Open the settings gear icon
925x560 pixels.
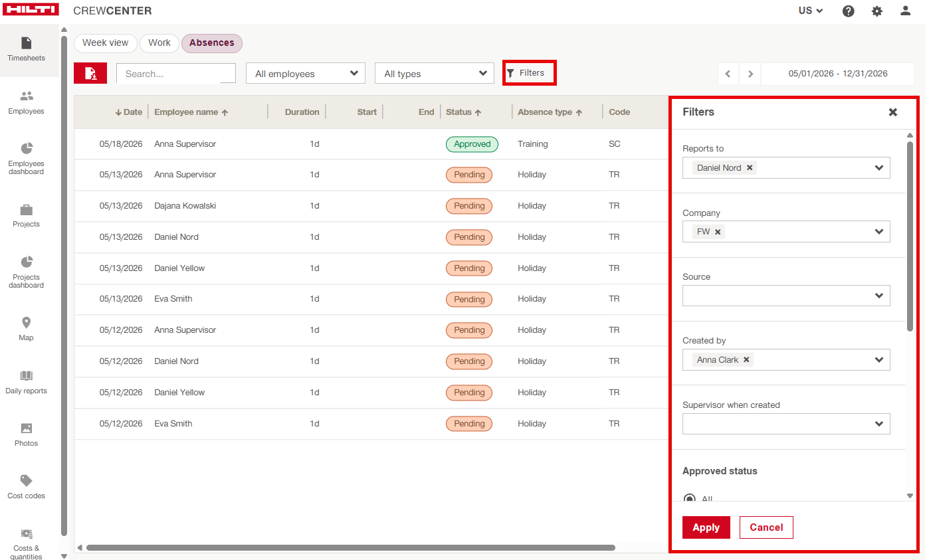click(877, 11)
